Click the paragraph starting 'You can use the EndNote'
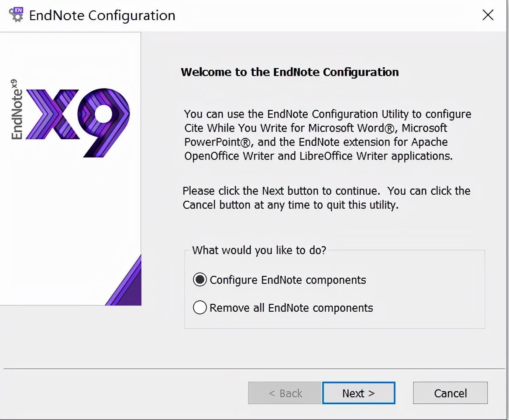 point(327,135)
